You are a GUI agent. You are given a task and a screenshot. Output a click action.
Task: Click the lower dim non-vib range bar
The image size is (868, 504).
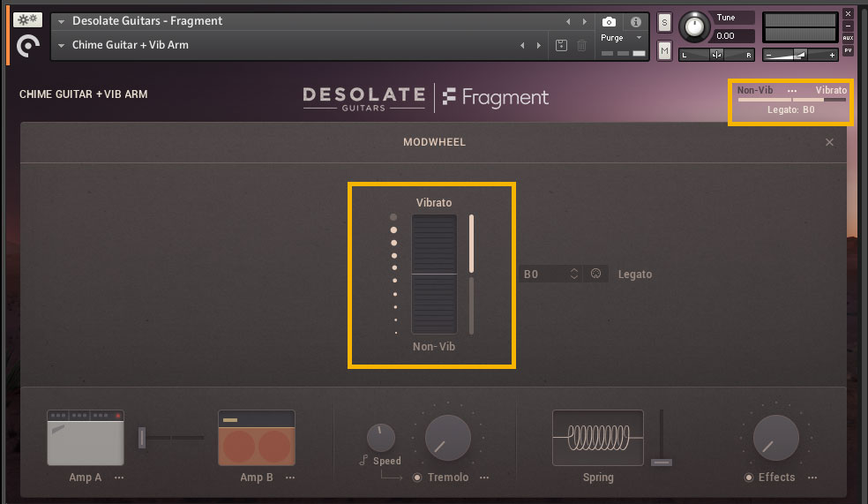pyautogui.click(x=472, y=305)
